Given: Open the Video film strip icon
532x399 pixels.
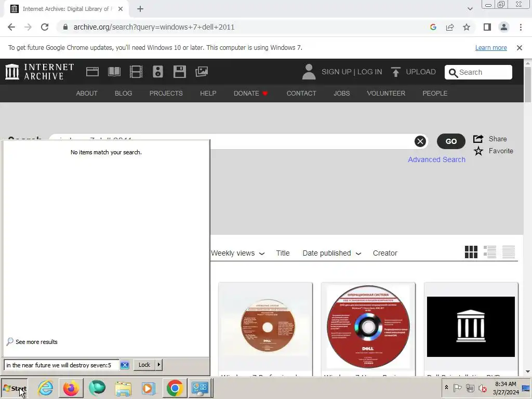Looking at the screenshot, I should 136,72.
